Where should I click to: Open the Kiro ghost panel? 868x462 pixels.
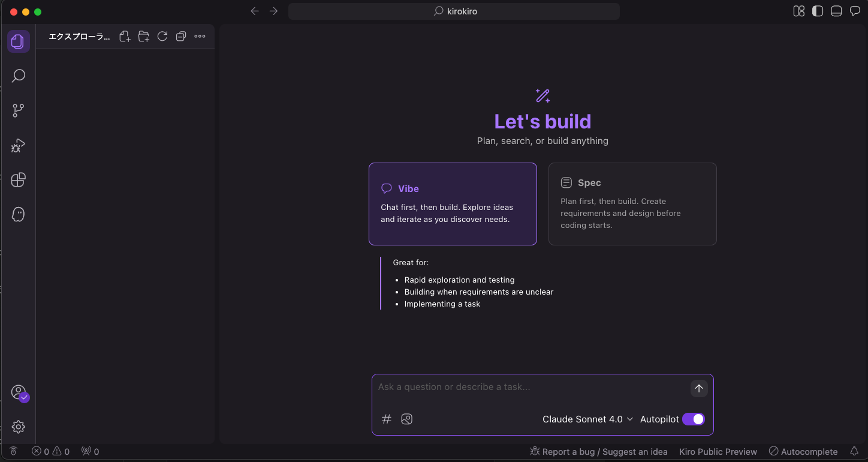click(18, 214)
